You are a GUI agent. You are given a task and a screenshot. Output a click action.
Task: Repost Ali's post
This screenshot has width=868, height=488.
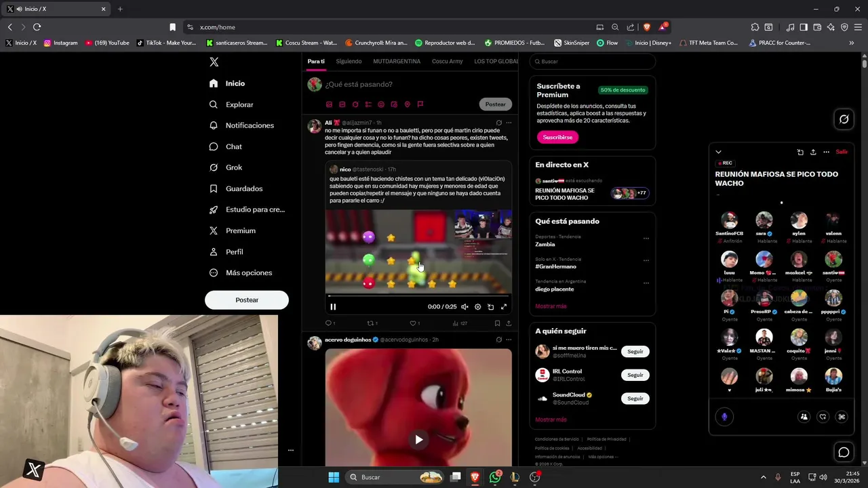(x=372, y=323)
